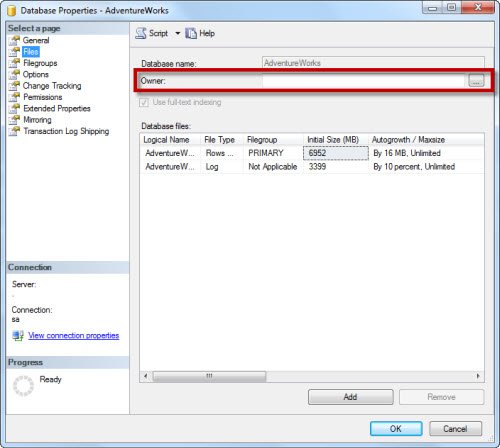Viewport: 500px width, 448px height.
Task: Click View connection properties link
Action: click(x=74, y=335)
